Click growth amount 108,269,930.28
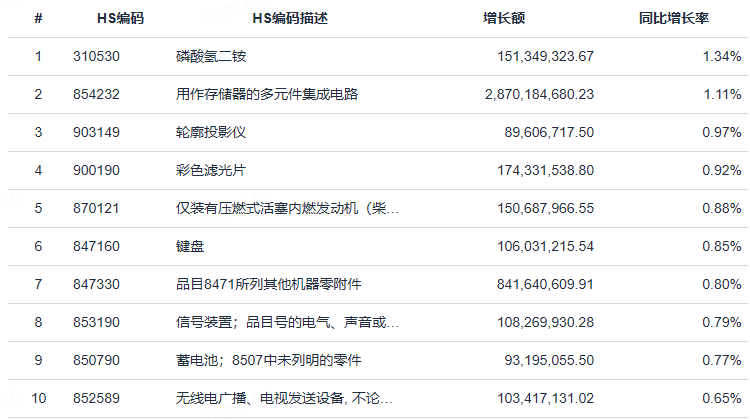The width and height of the screenshot is (750, 419). pos(545,322)
